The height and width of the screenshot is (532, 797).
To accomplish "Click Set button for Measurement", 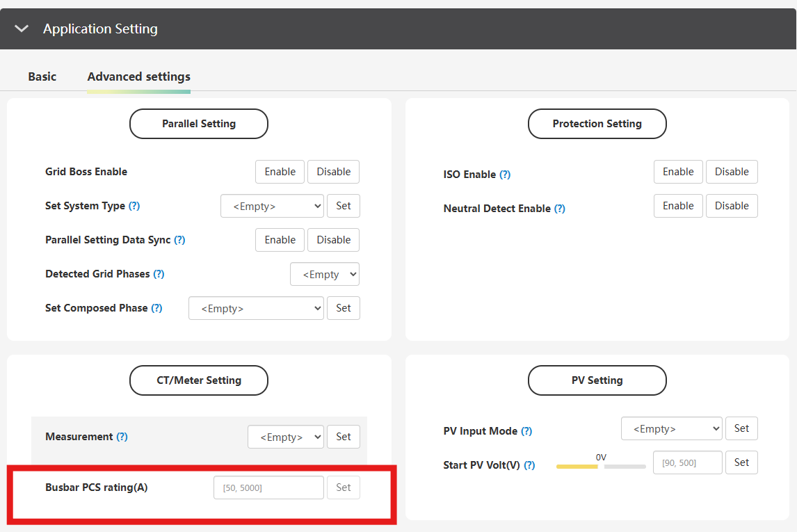I will (344, 437).
